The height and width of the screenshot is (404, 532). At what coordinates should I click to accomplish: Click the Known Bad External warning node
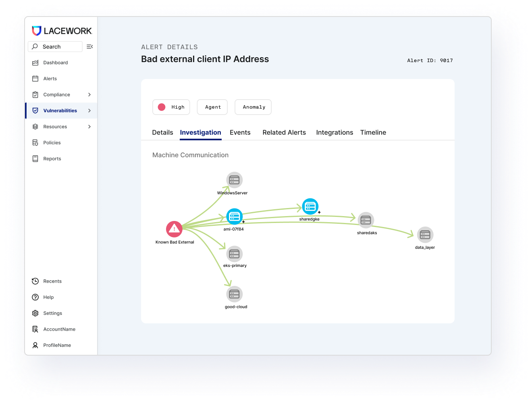tap(174, 229)
